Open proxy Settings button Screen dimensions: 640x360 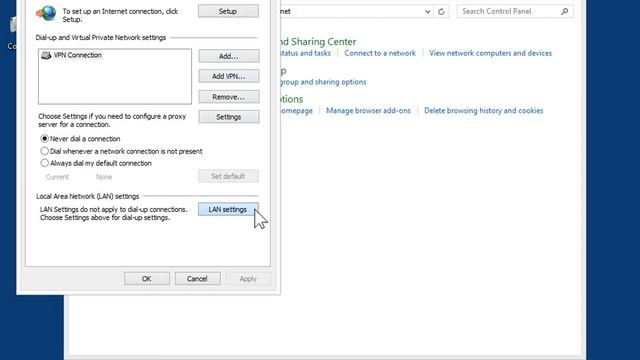click(x=229, y=117)
